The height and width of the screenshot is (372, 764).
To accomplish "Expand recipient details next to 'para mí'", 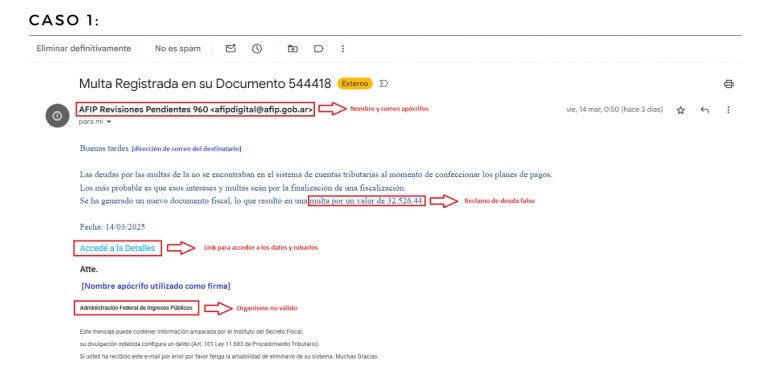I will click(109, 122).
